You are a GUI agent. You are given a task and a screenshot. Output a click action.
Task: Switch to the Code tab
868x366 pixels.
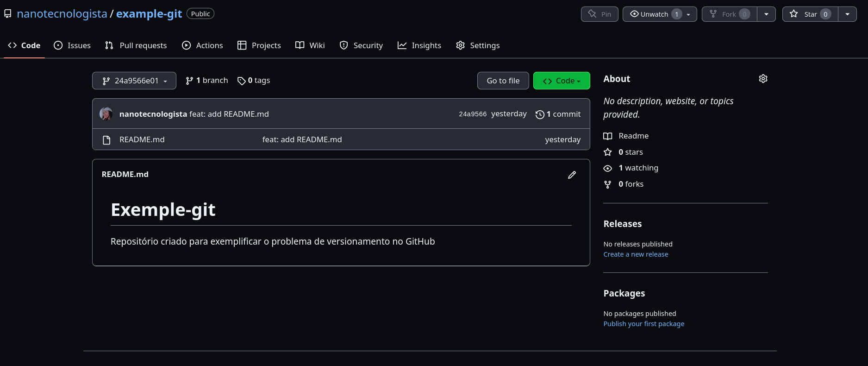click(x=24, y=45)
